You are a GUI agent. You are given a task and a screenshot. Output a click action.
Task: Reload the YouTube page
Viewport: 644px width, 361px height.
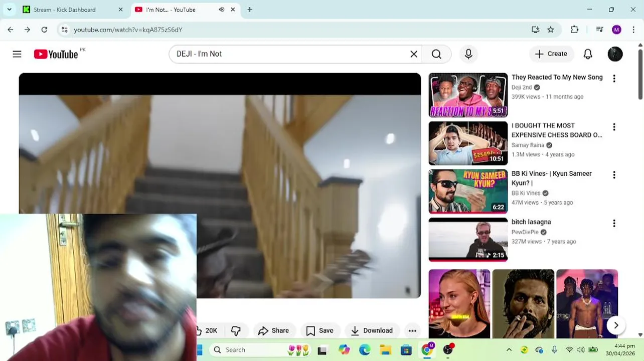[x=44, y=30]
